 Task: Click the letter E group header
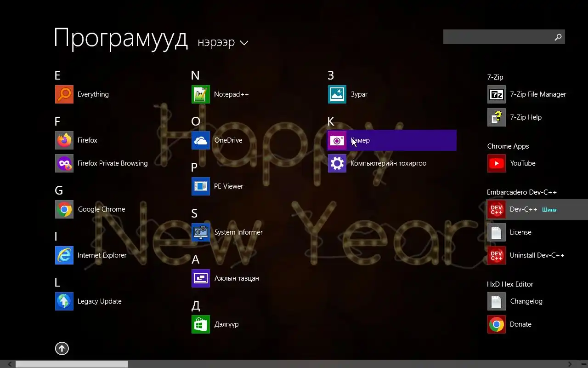click(x=57, y=75)
